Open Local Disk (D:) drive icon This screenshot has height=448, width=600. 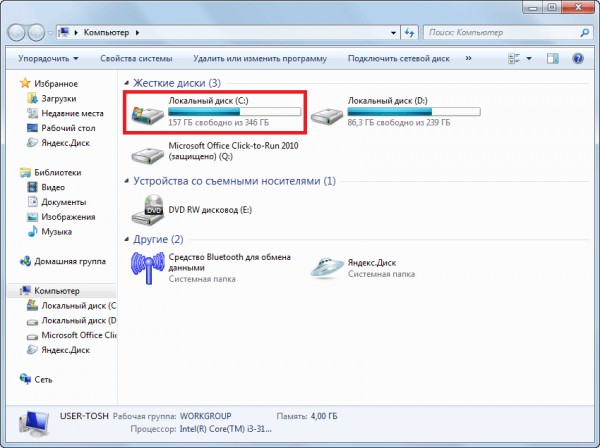326,116
